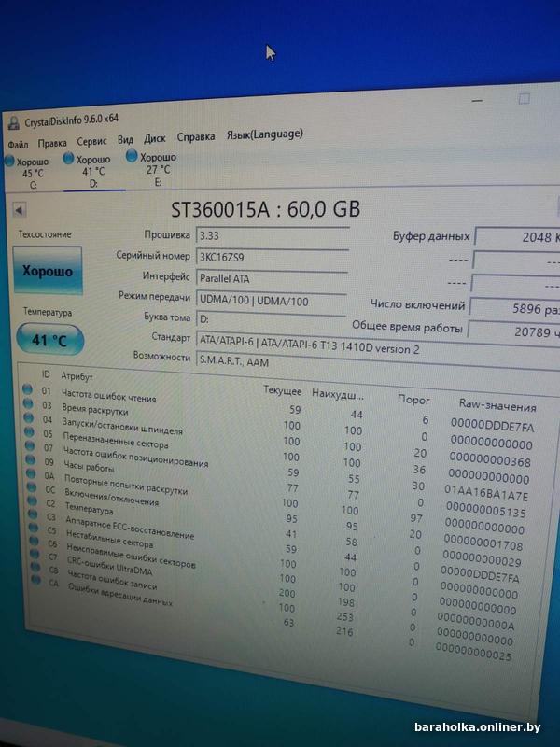Click the previous disk arrow button
The image size is (560, 747).
click(x=19, y=209)
